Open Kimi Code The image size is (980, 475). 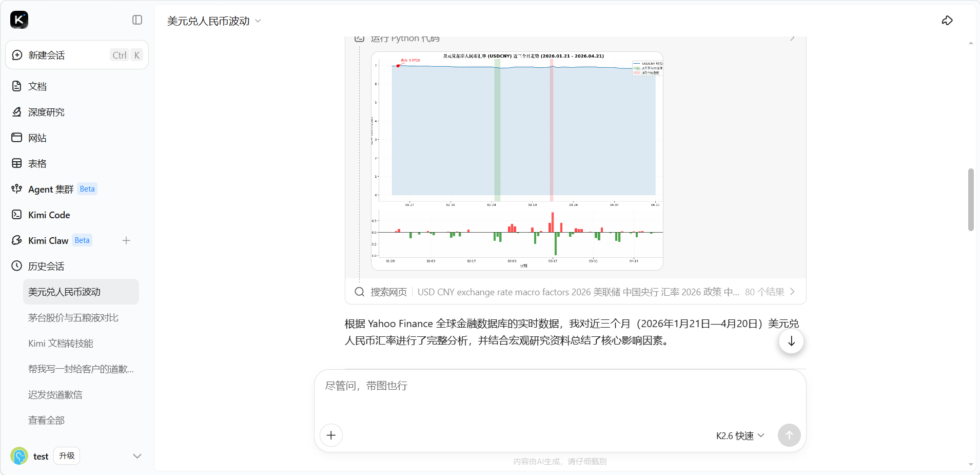(49, 215)
